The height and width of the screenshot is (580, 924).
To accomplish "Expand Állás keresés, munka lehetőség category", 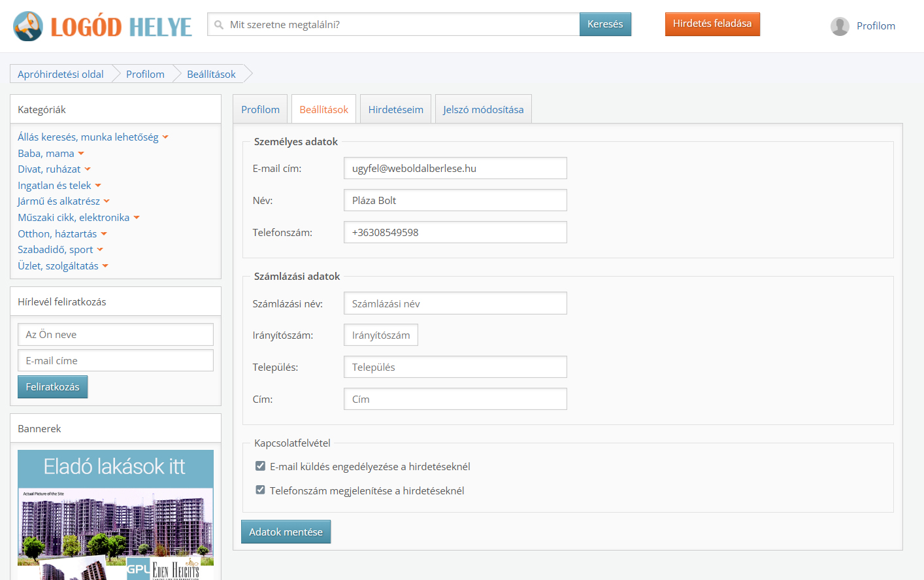I will (165, 137).
